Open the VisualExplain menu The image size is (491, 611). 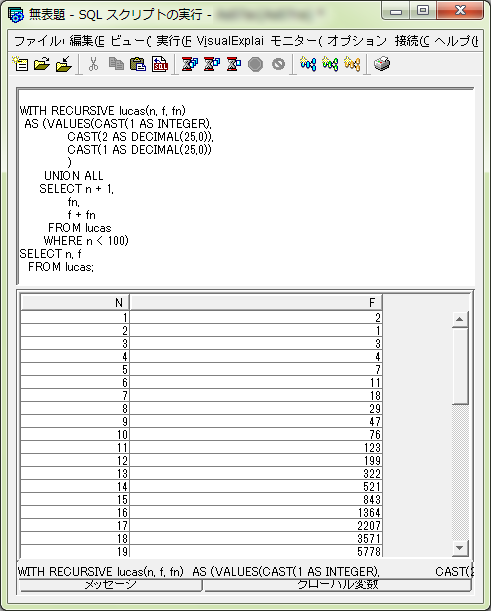pyautogui.click(x=230, y=41)
